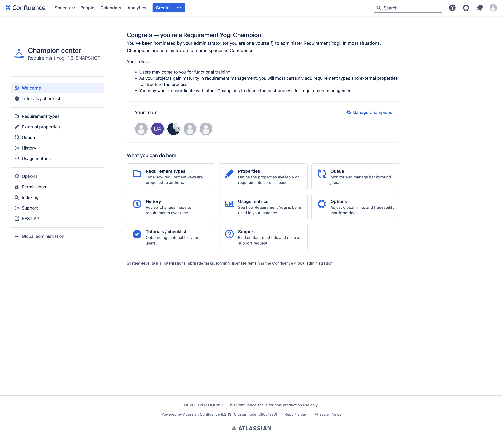The image size is (502, 448).
Task: Open Queue in the sidebar
Action: 57,138
